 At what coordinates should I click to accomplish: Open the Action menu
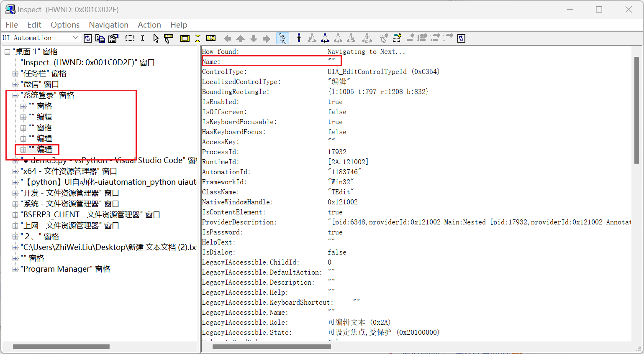coord(149,25)
